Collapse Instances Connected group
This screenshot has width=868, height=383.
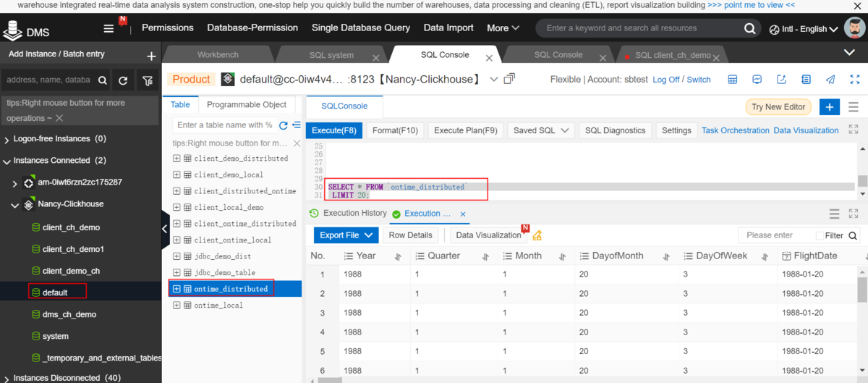tap(7, 161)
